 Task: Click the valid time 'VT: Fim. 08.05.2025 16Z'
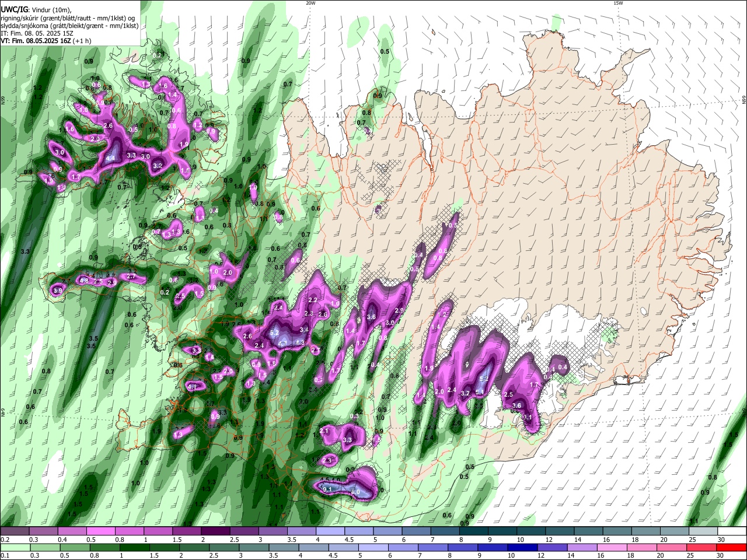(36, 41)
